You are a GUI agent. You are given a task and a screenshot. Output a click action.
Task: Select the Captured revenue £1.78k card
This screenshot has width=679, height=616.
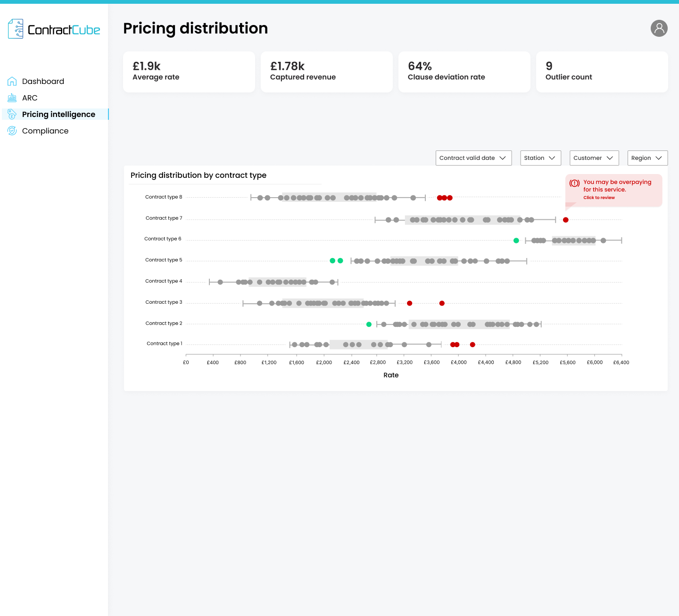point(327,72)
